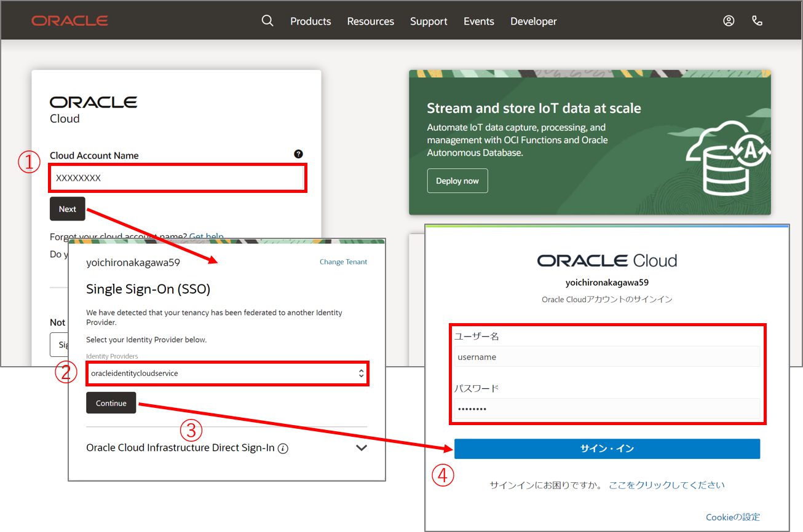Screen dimensions: 803x532
Task: Click the Direct Sign-In info icon
Action: pyautogui.click(x=283, y=448)
